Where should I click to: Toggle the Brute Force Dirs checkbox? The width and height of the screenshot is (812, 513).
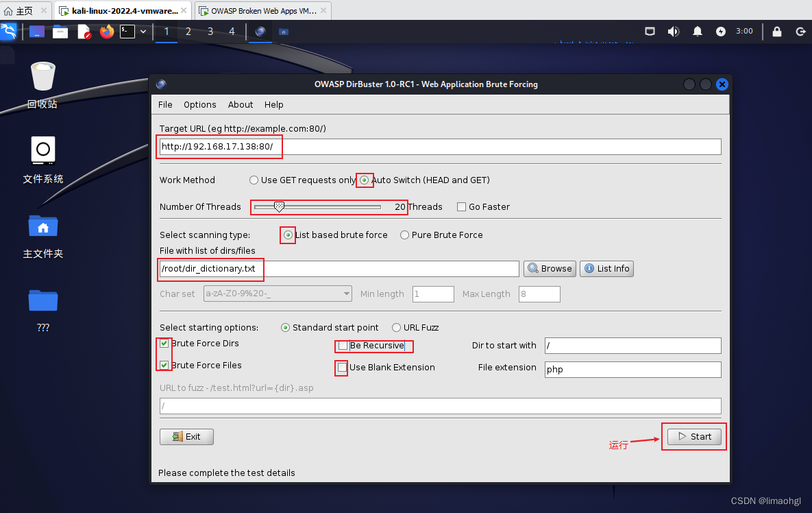click(x=164, y=344)
